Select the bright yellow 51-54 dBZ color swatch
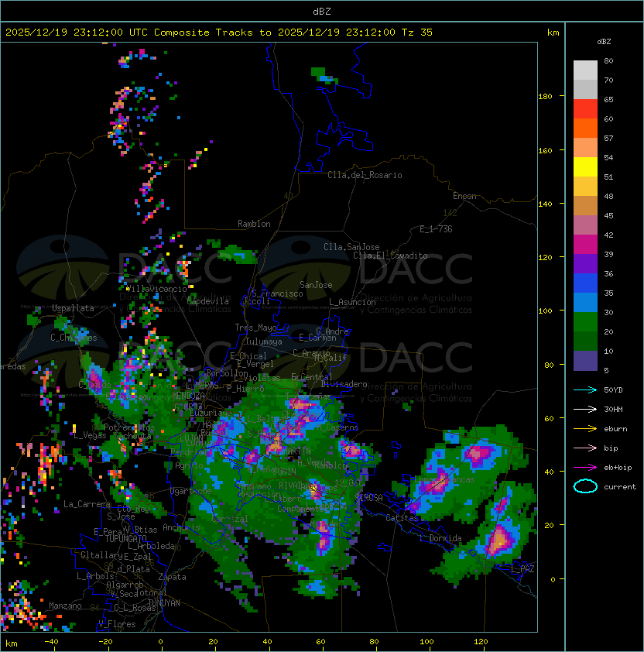The height and width of the screenshot is (652, 644). 585,167
